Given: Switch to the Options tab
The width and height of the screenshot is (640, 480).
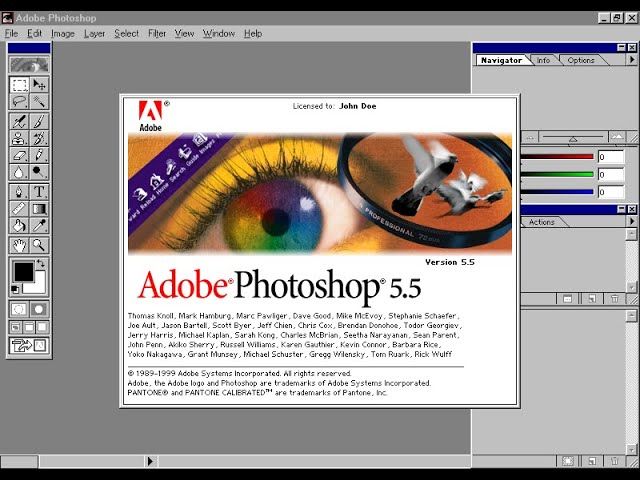Looking at the screenshot, I should point(581,60).
